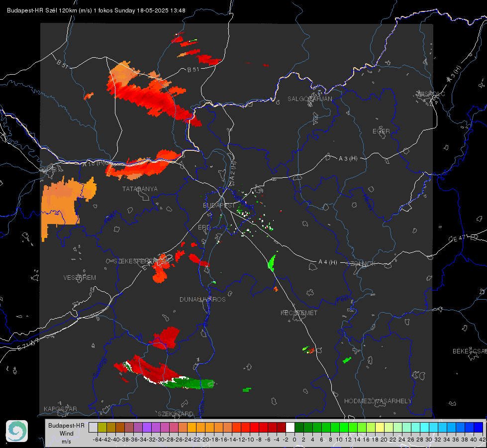487x448 pixels.
Task: Click the ÉRD town label
Action: click(x=204, y=227)
